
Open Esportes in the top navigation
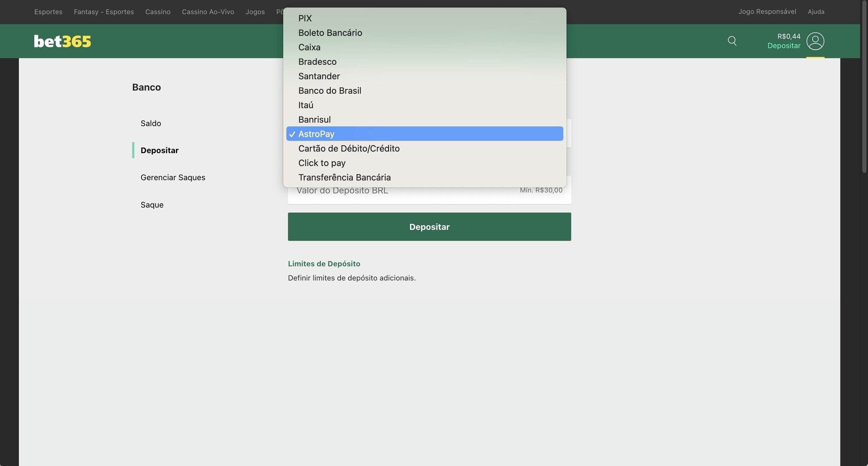[x=48, y=12]
